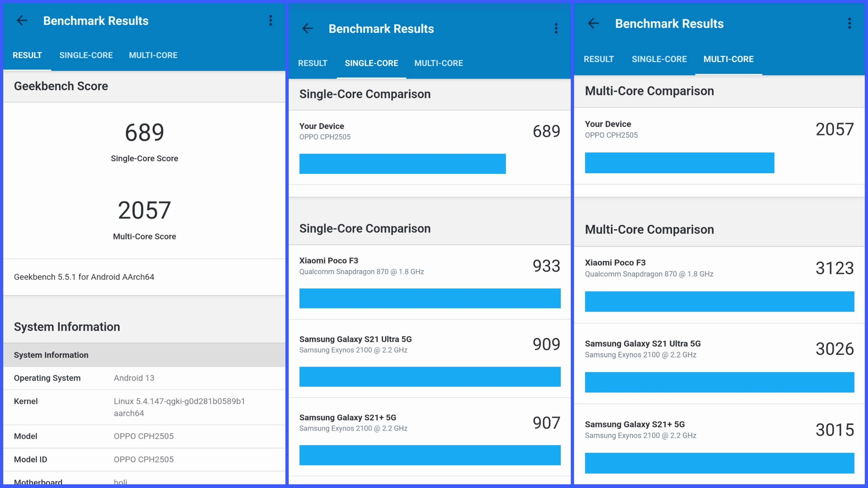Select RESULT tab in left panel
868x488 pixels.
(27, 55)
